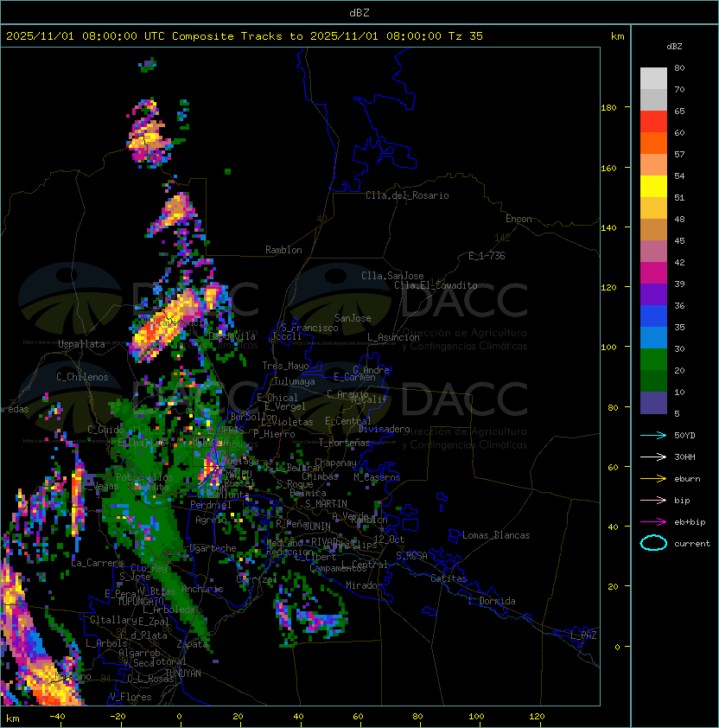Click the 'E_1-736' map label

point(487,256)
